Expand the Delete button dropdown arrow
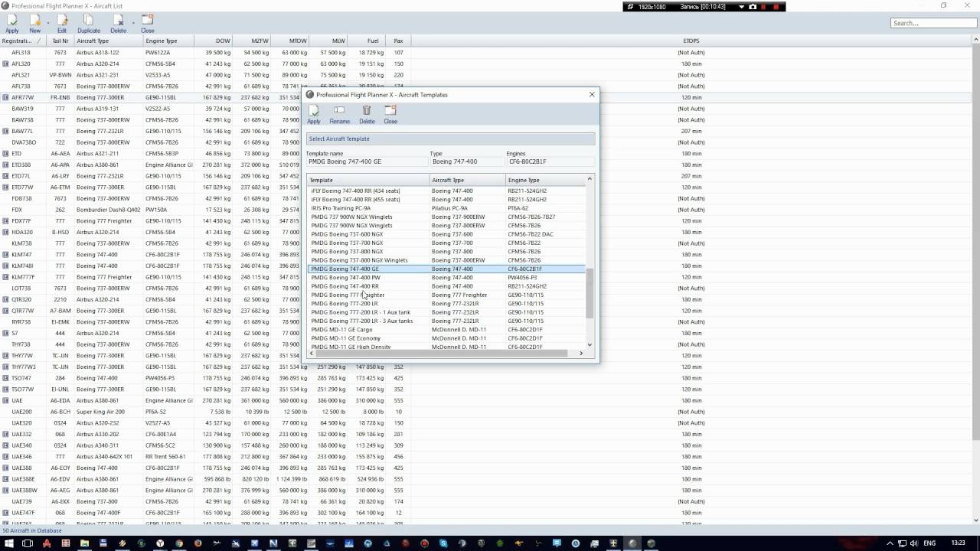 click(x=132, y=22)
